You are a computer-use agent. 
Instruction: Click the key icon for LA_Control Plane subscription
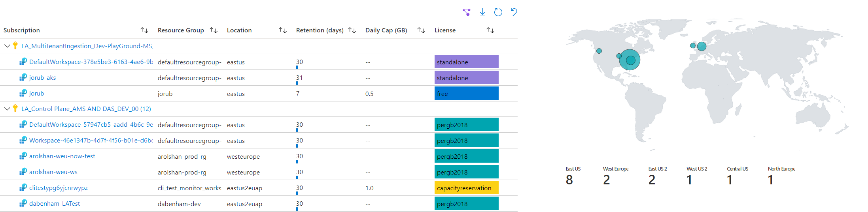tap(15, 108)
